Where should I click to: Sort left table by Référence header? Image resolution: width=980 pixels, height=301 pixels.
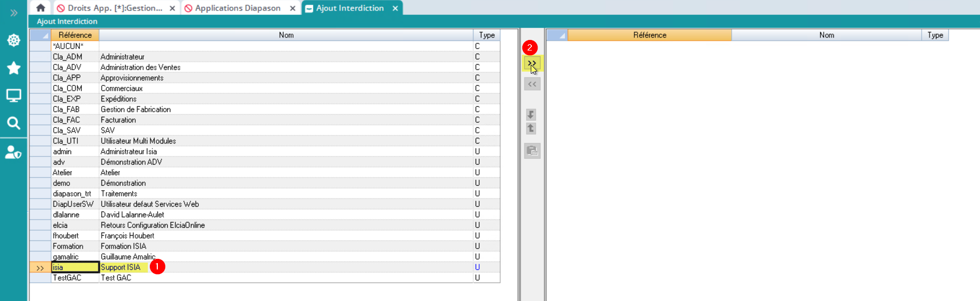[75, 35]
